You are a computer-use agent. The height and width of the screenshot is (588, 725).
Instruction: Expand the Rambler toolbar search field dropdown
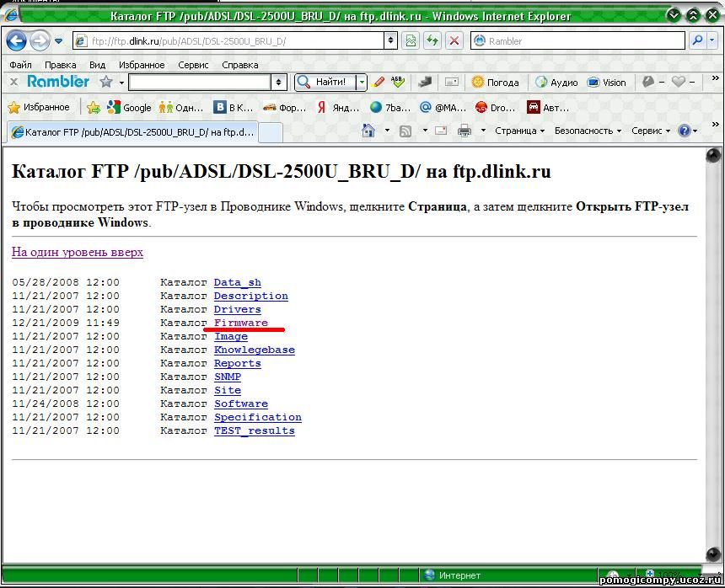point(278,83)
